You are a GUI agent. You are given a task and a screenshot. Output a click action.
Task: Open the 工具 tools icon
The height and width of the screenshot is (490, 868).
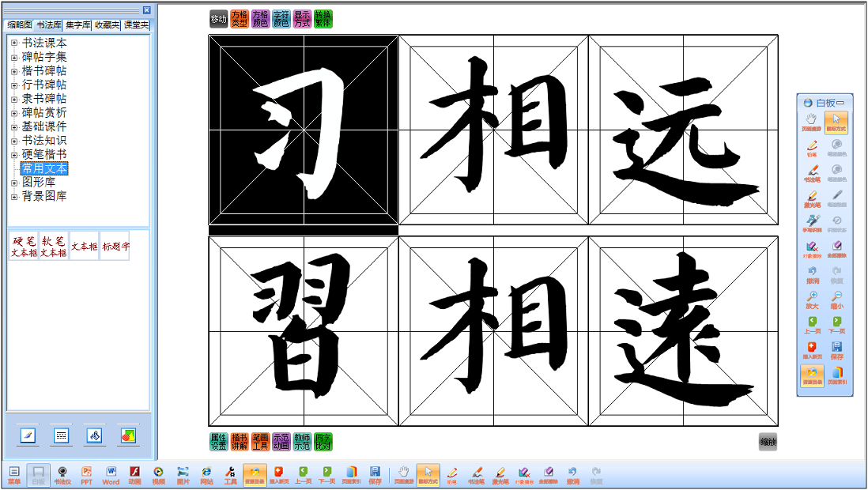(x=230, y=474)
